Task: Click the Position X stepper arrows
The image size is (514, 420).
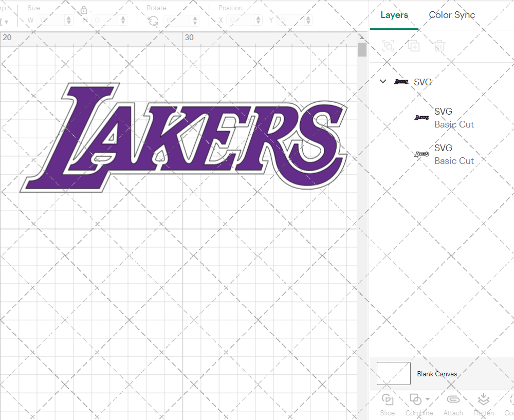Action: [x=259, y=21]
